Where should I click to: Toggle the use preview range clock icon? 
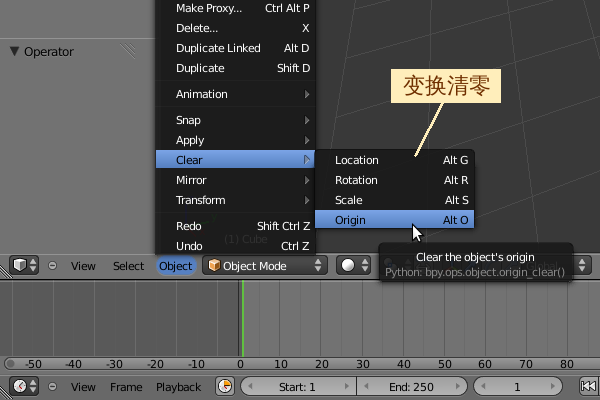coord(225,386)
